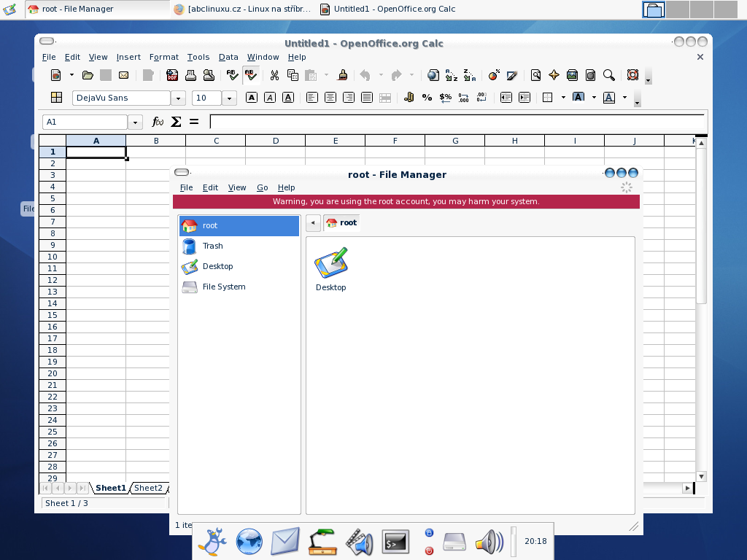Toggle center horizontally alignment in Calc

coord(330,98)
